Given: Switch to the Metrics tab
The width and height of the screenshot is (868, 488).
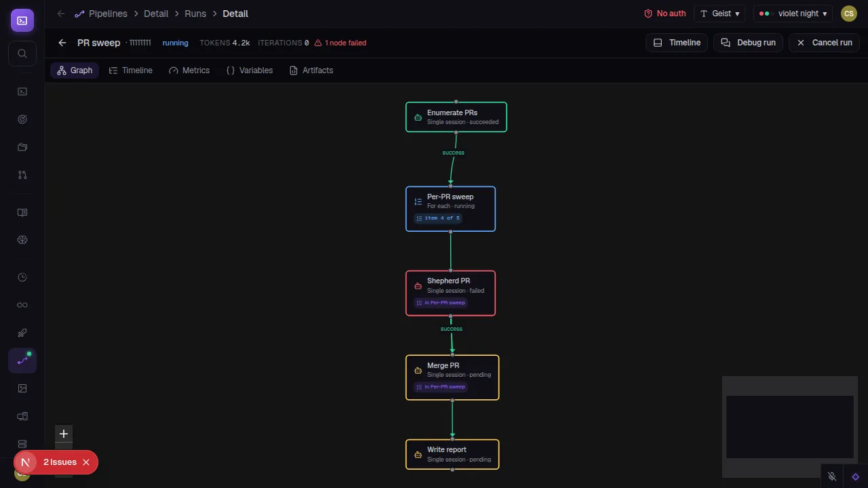Looking at the screenshot, I should (189, 70).
